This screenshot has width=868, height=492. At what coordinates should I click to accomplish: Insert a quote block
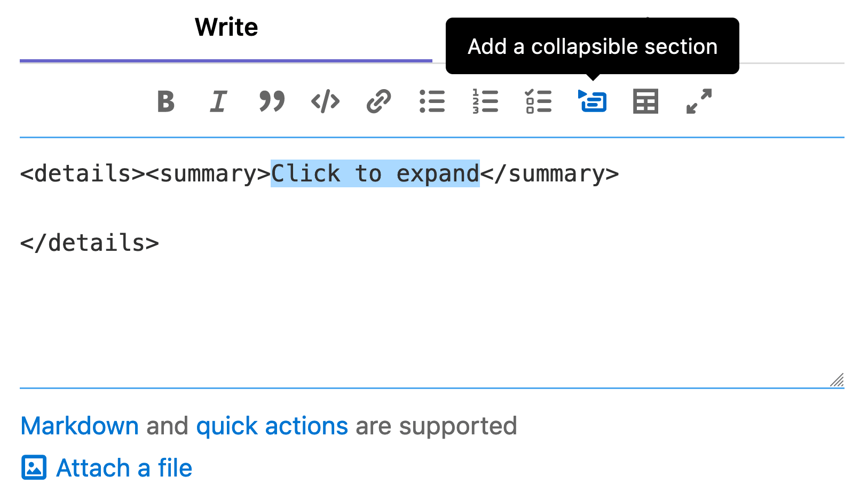coord(271,101)
